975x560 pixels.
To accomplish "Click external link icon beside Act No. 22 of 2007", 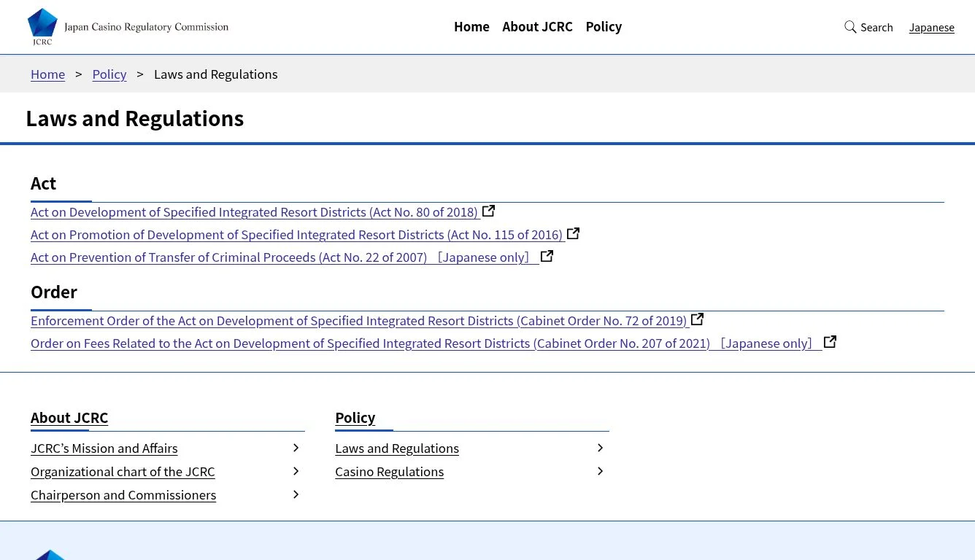I will point(547,255).
